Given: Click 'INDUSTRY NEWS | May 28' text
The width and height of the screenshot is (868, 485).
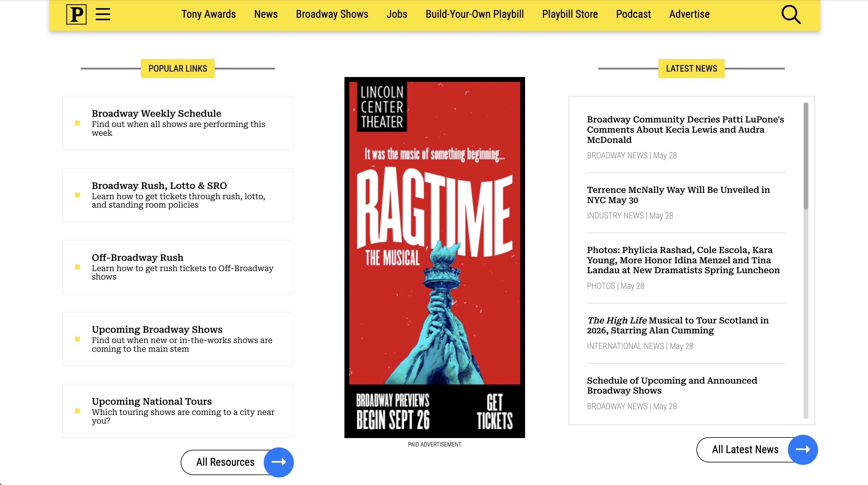Looking at the screenshot, I should 630,215.
